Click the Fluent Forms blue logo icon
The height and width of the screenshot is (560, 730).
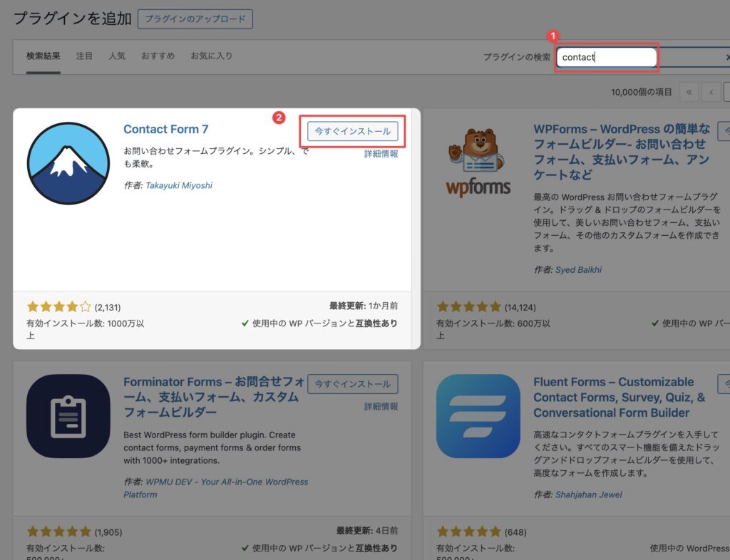478,416
